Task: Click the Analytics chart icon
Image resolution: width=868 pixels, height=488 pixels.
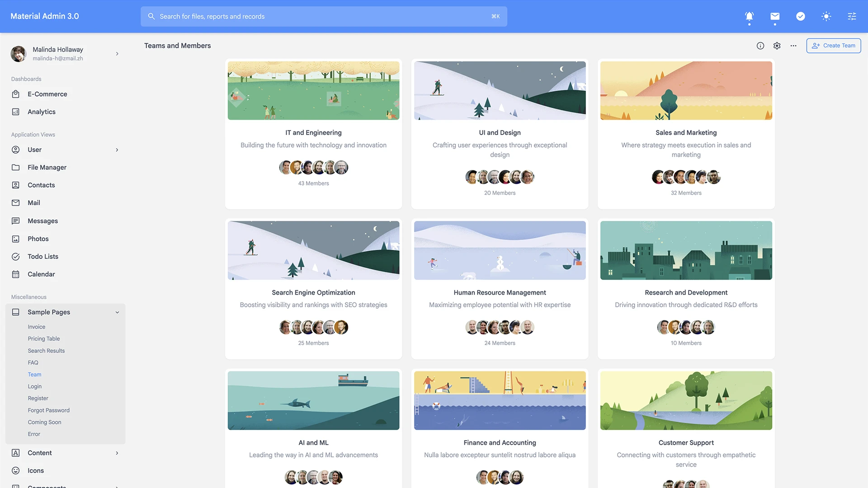Action: pos(16,112)
